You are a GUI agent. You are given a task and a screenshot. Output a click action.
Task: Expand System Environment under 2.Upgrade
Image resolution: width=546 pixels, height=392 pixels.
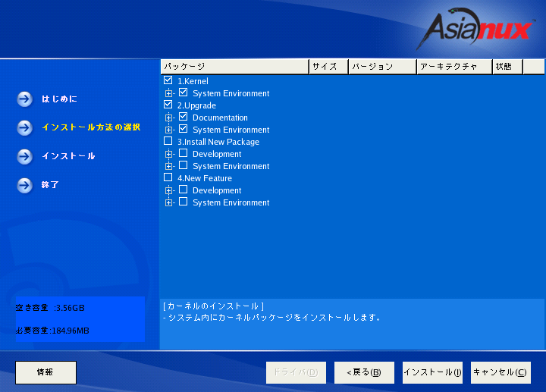(168, 130)
